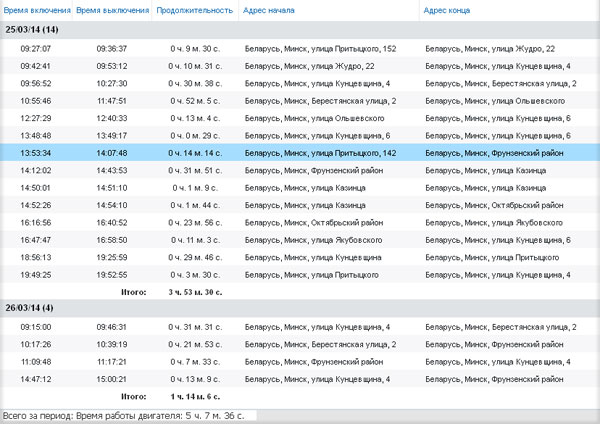Click start time 10:17:26
This screenshot has width=600, height=424.
click(x=36, y=344)
